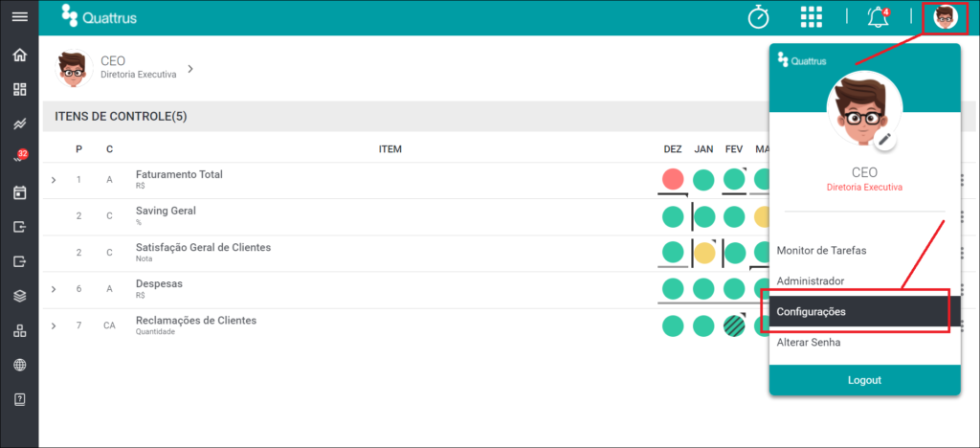This screenshot has height=448, width=980.
Task: Click the Despesas item name
Action: click(x=159, y=283)
